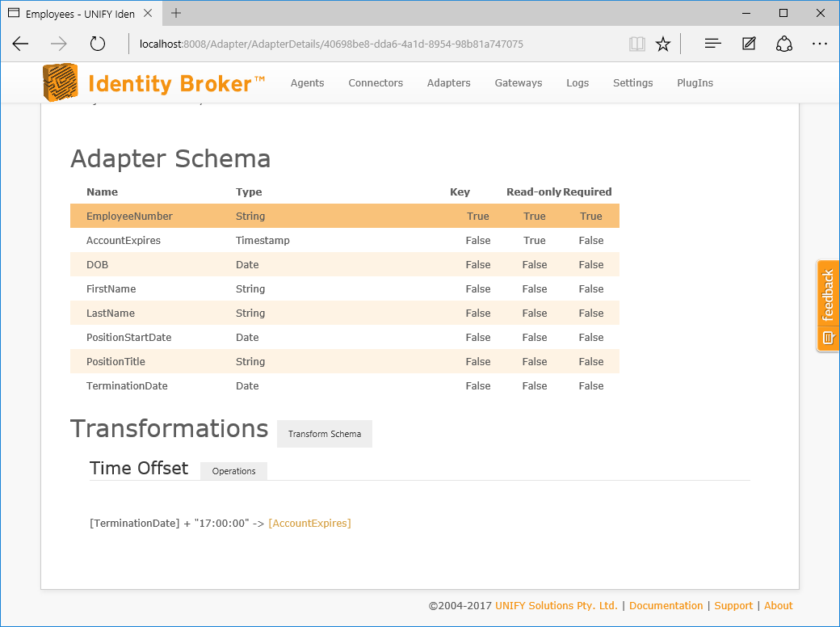Click the [TerminationDate] + "17:00:00" expression

pos(170,523)
